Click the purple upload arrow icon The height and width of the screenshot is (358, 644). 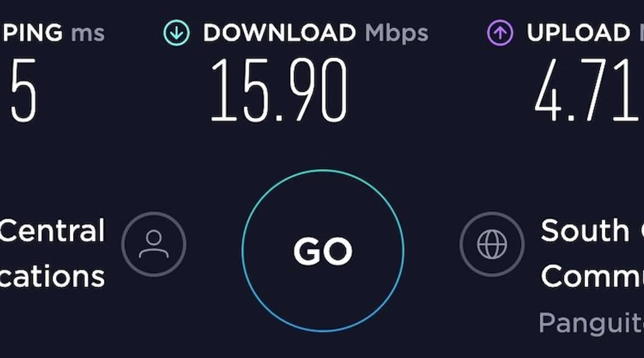pyautogui.click(x=500, y=33)
